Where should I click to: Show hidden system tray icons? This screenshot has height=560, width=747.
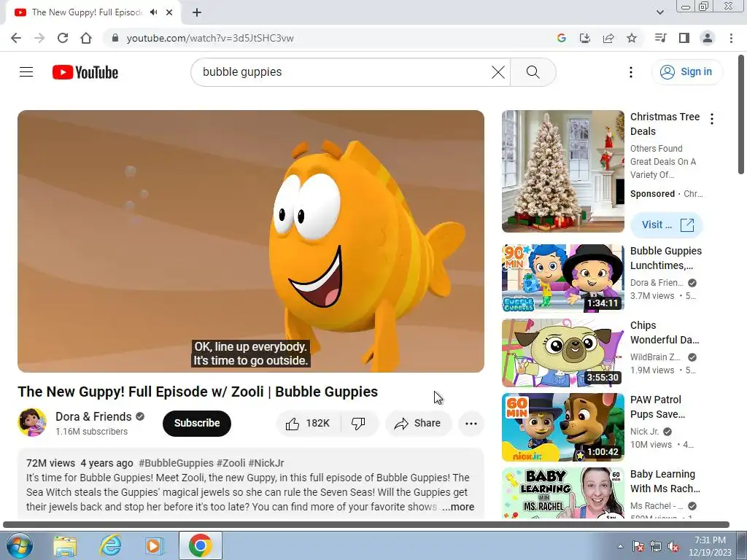620,547
